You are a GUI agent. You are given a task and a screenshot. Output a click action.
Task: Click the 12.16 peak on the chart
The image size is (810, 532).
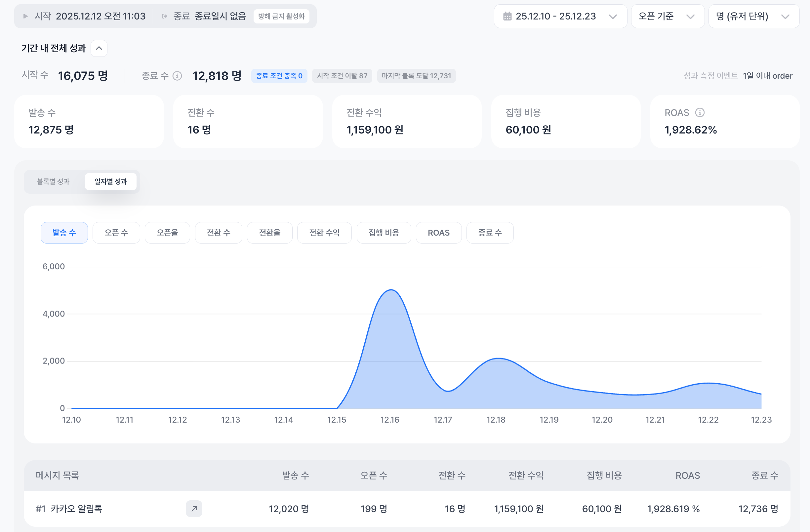[x=391, y=290]
